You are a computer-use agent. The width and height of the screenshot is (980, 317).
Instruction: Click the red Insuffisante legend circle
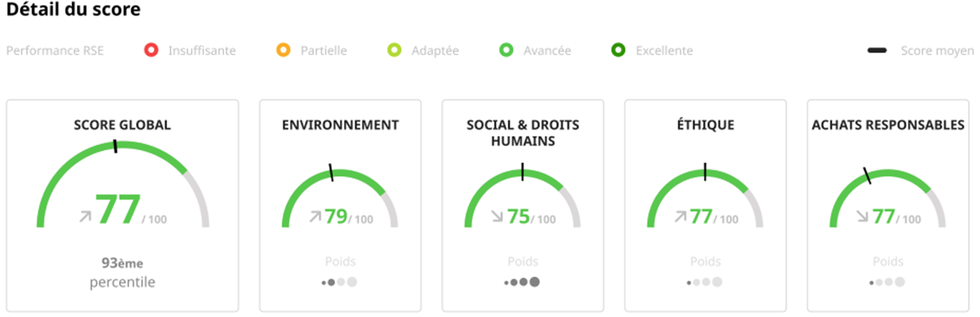pos(151,50)
